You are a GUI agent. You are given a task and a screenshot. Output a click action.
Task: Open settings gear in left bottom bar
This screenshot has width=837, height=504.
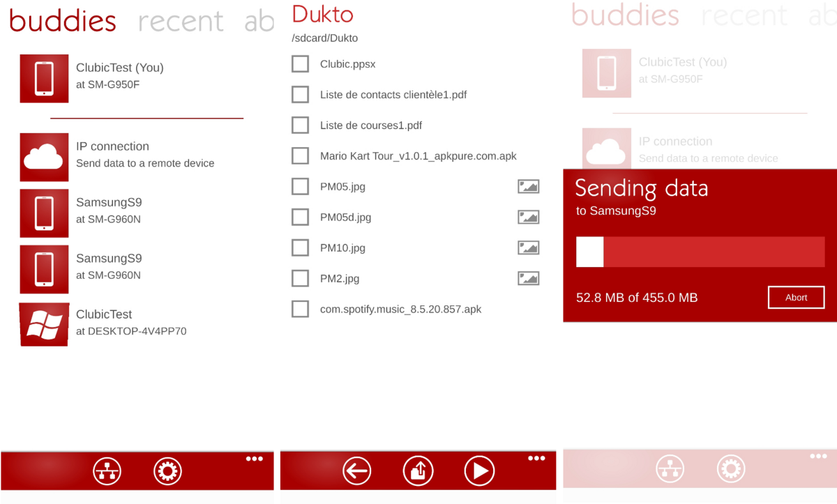[167, 471]
